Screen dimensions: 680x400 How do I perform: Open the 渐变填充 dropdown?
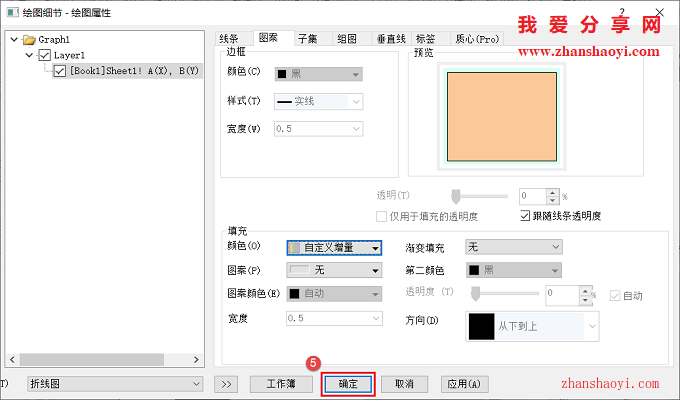coord(514,247)
